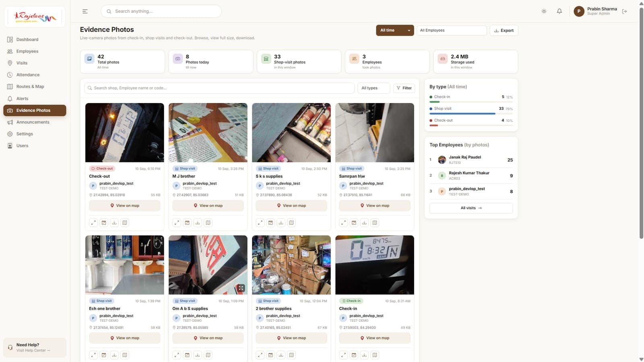Open fullscreen view for Check-out photo card
The height and width of the screenshot is (362, 644).
[x=93, y=223]
